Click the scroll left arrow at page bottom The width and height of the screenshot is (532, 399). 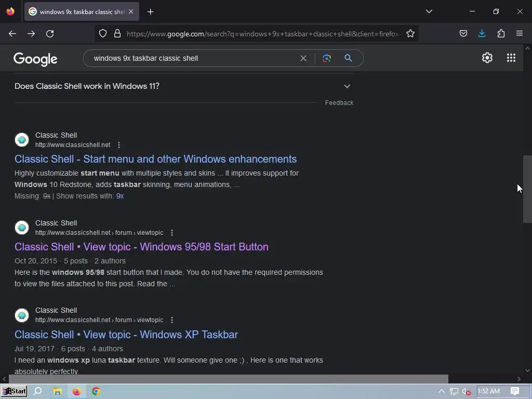tap(4, 379)
